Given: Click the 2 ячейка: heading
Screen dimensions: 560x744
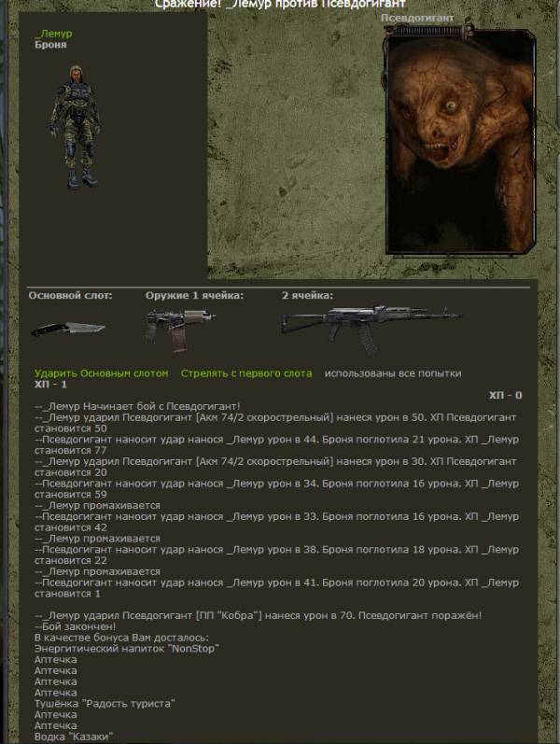Looking at the screenshot, I should click(307, 296).
